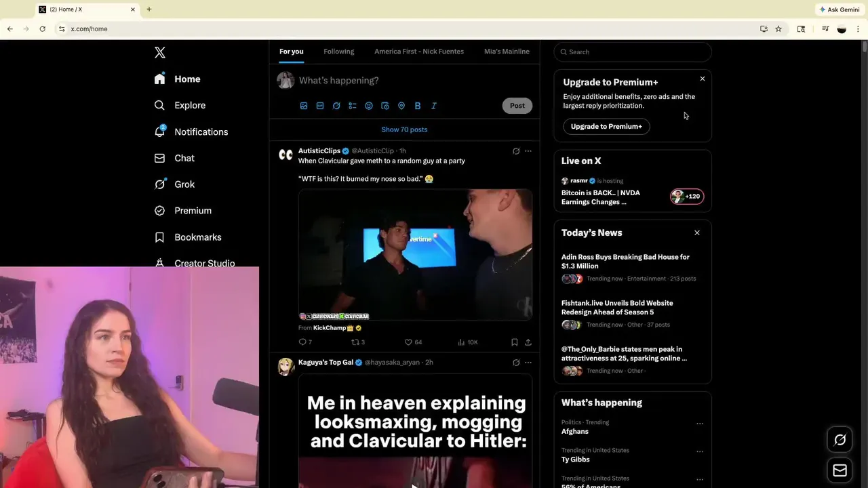Viewport: 868px width, 488px height.
Task: Switch to Mia's Mainline tab
Action: [x=507, y=52]
